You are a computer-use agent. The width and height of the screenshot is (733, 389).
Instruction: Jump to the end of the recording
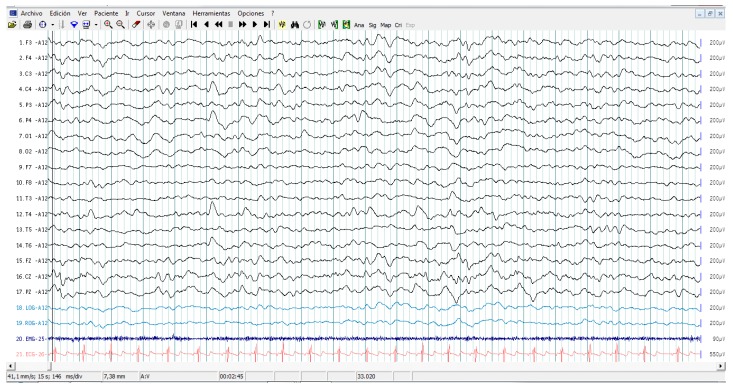266,25
